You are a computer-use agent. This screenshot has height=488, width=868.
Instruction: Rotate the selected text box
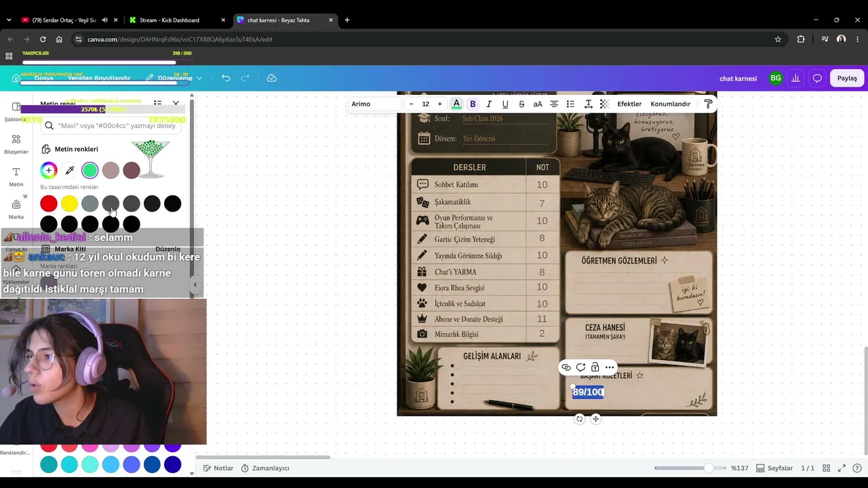point(579,419)
